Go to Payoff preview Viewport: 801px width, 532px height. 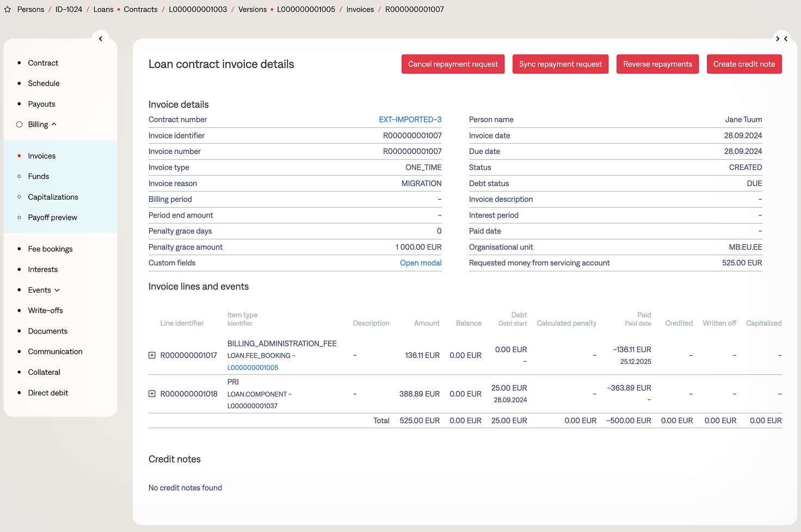[53, 218]
